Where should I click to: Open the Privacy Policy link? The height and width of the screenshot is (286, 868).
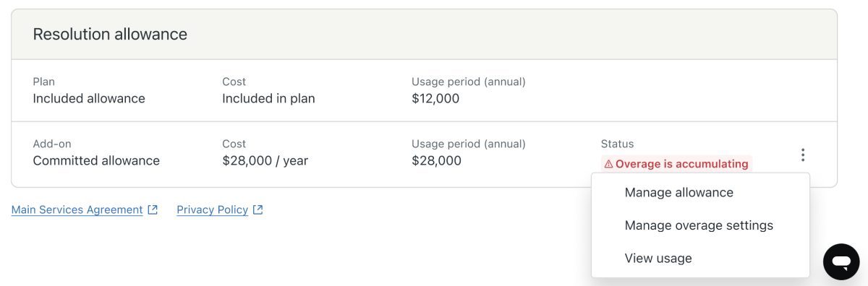212,209
